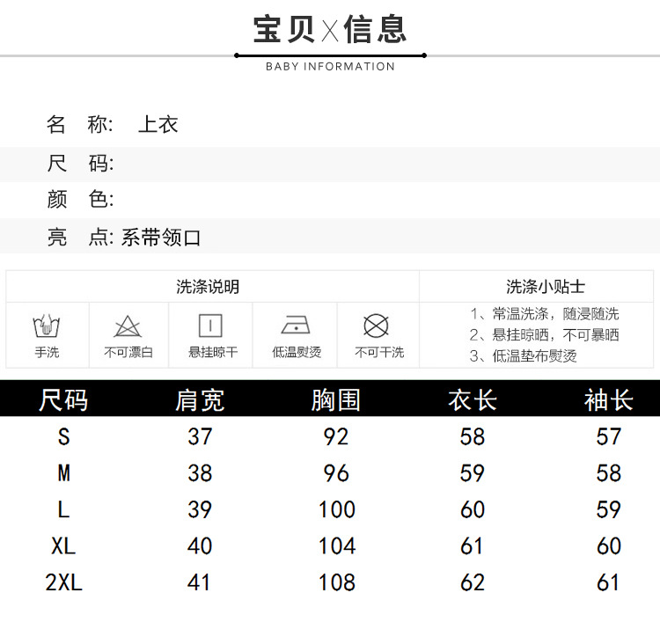Click the 胸围 column header
The width and height of the screenshot is (660, 644).
coord(336,400)
